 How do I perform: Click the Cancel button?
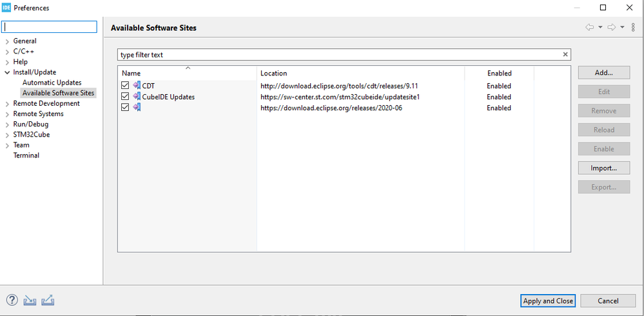[x=608, y=301]
